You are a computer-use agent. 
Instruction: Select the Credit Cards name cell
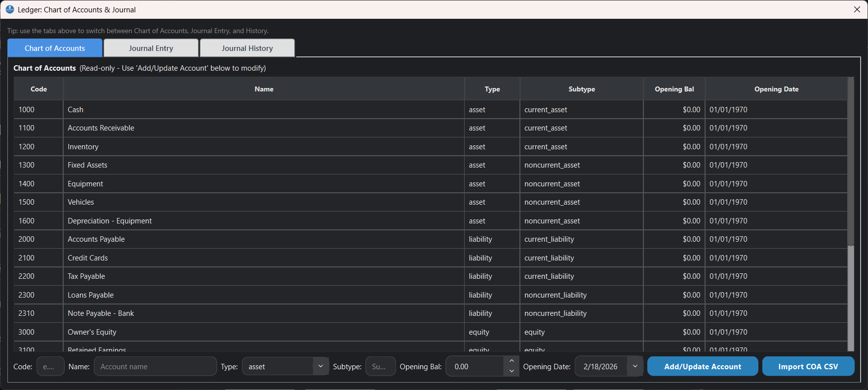264,258
